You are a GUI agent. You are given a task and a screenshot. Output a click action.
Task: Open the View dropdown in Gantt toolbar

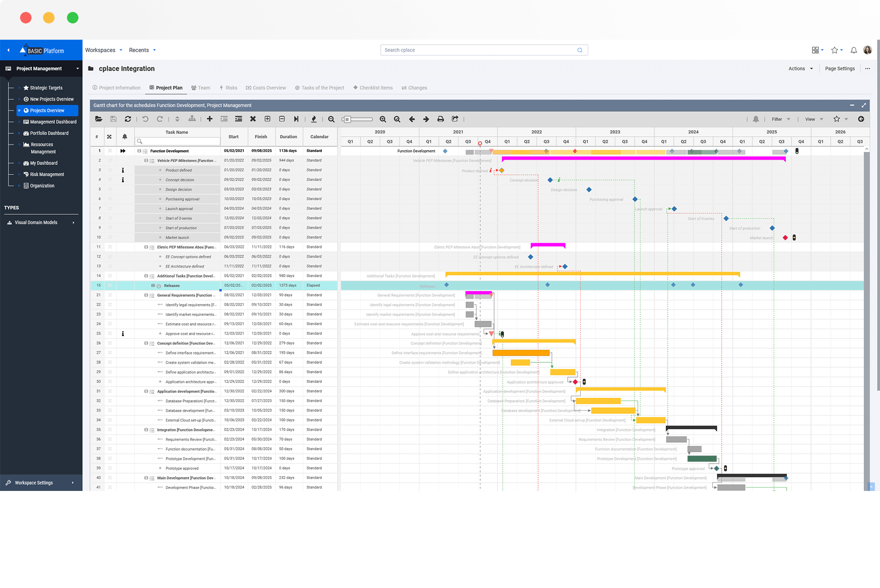pos(814,119)
